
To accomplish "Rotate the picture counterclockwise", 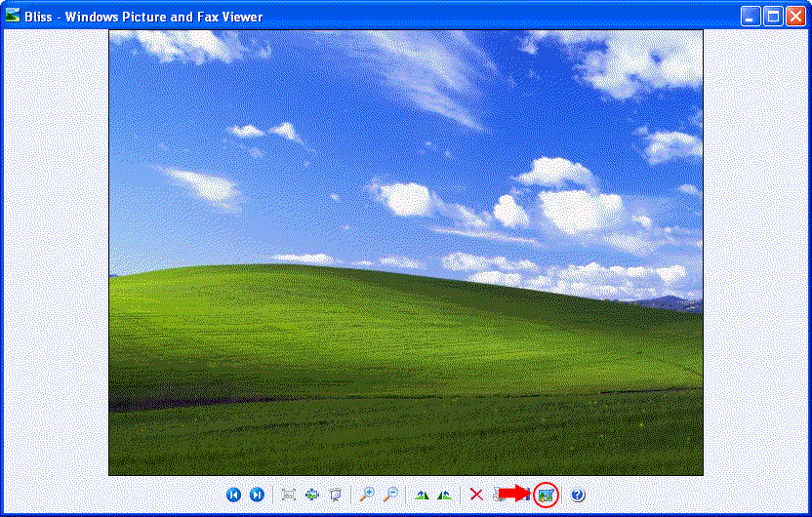I will point(445,495).
